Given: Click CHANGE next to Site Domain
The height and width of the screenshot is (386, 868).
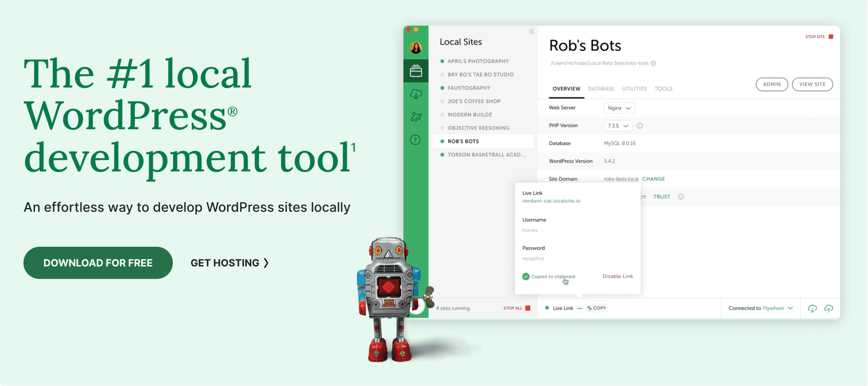Looking at the screenshot, I should click(653, 179).
